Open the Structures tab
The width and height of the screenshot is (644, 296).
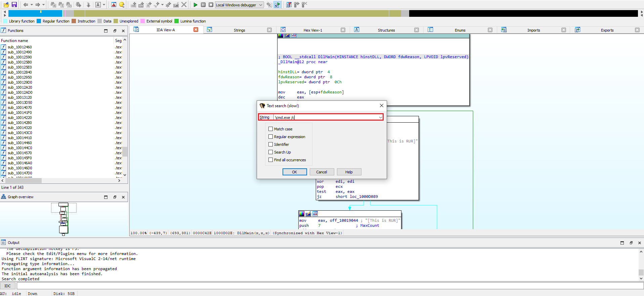[x=386, y=30]
